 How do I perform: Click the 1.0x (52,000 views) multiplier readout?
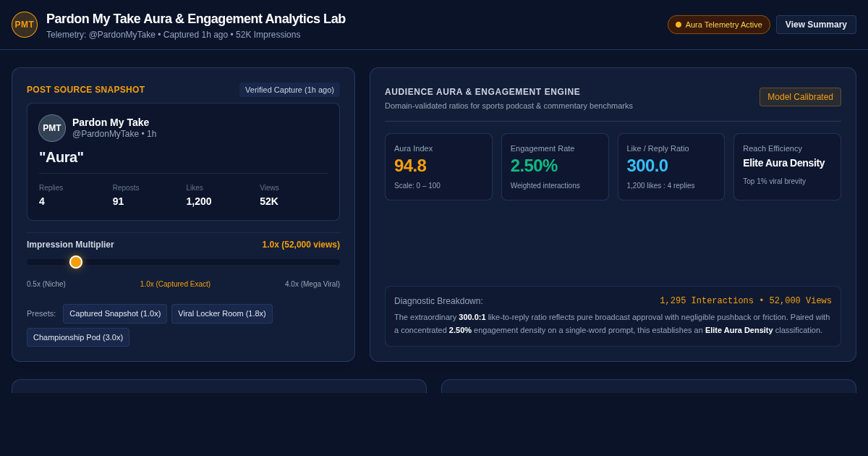[x=301, y=245]
